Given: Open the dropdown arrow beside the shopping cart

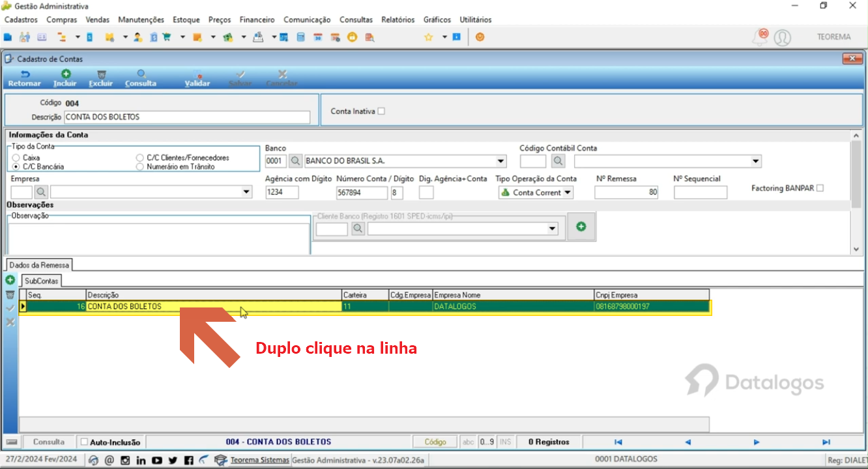Looking at the screenshot, I should 182,37.
